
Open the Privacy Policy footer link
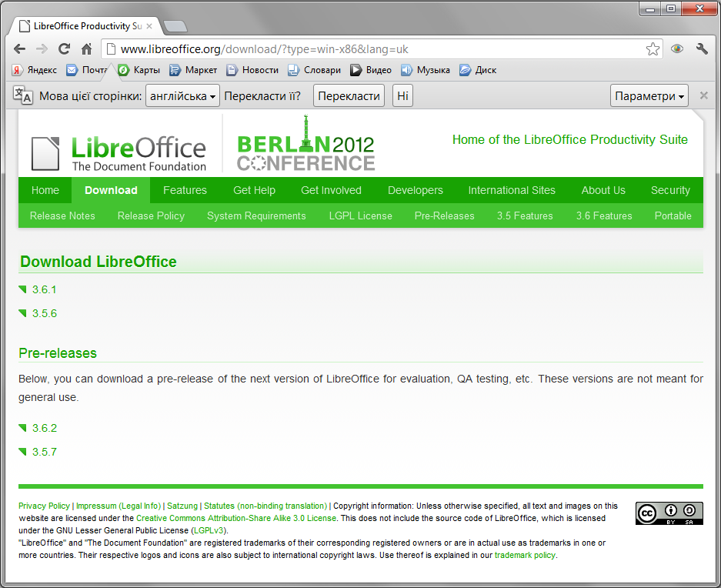pos(44,506)
